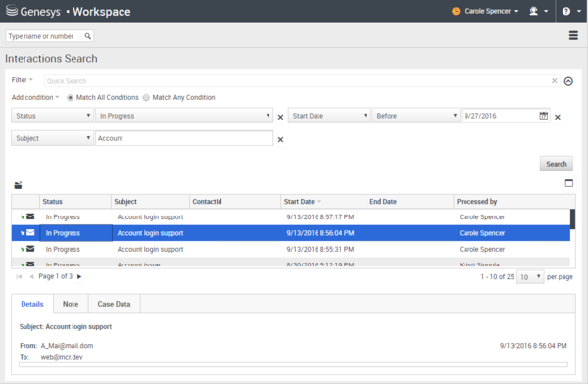Open the Before operator dropdown
This screenshot has height=384, width=588.
(x=416, y=116)
